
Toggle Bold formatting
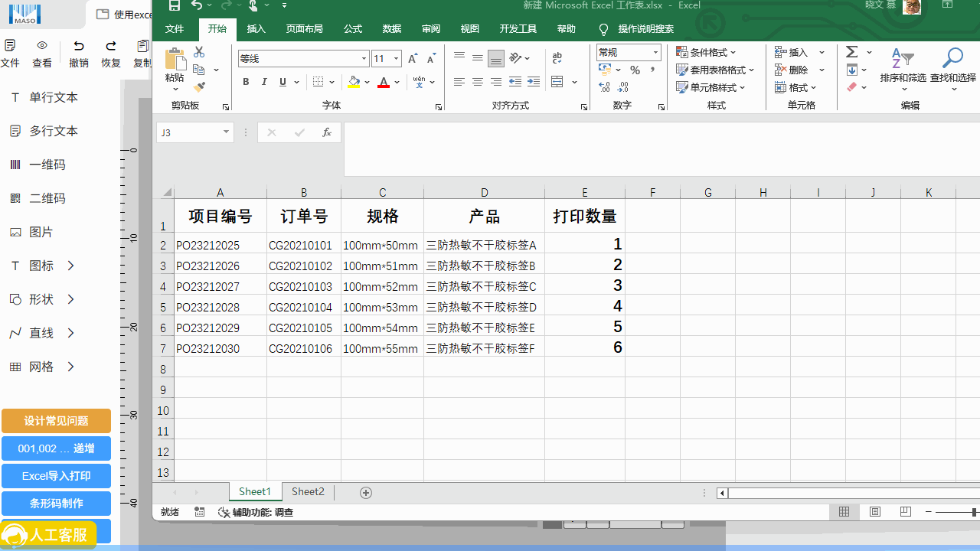pyautogui.click(x=246, y=82)
